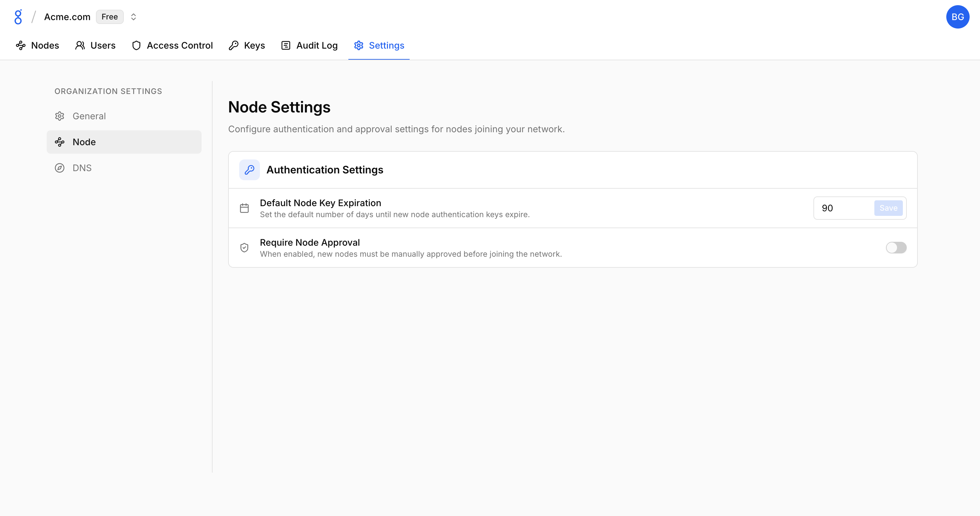The width and height of the screenshot is (980, 516).
Task: Click the compass icon beside DNS in sidebar
Action: point(60,168)
